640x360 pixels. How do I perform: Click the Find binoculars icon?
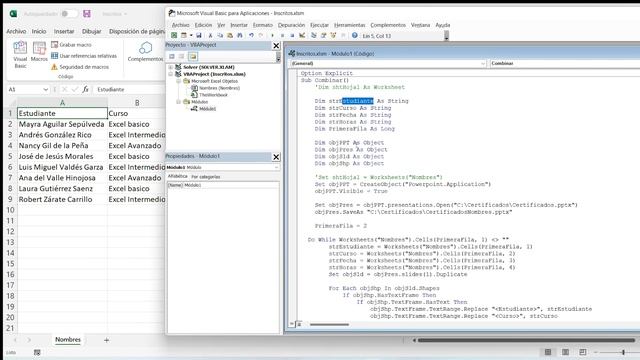(x=240, y=36)
